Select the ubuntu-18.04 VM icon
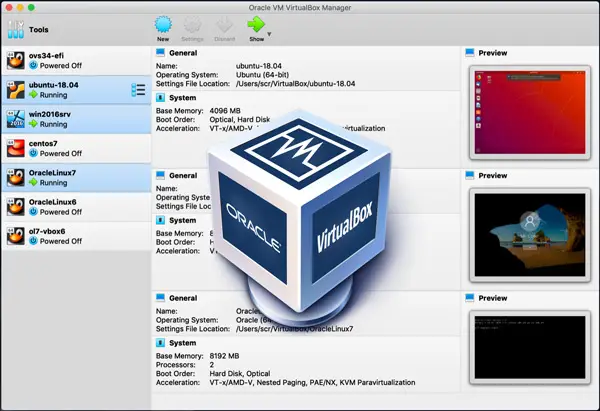 click(x=16, y=90)
